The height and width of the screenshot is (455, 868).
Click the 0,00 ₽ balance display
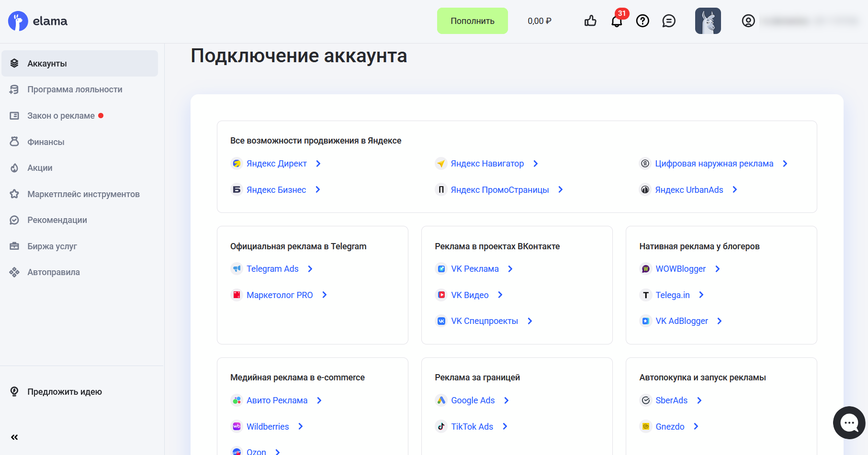(x=539, y=21)
